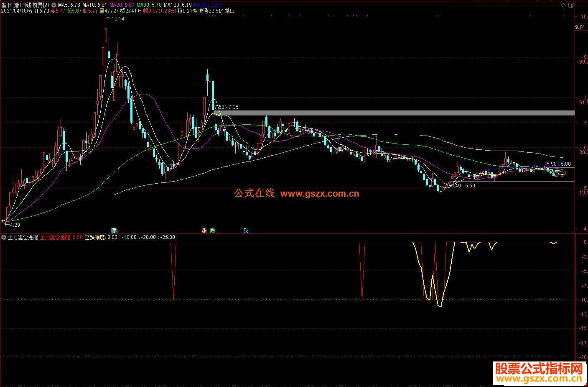
Task: Click the 幅0.07(1.23%) change value
Action: coord(160,11)
